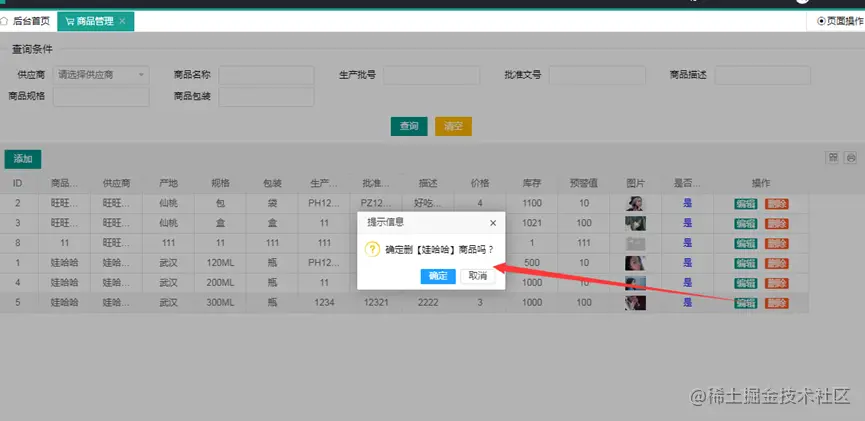
Task: Click 编辑 for the 120ML 娃哈哈 row
Action: click(746, 263)
